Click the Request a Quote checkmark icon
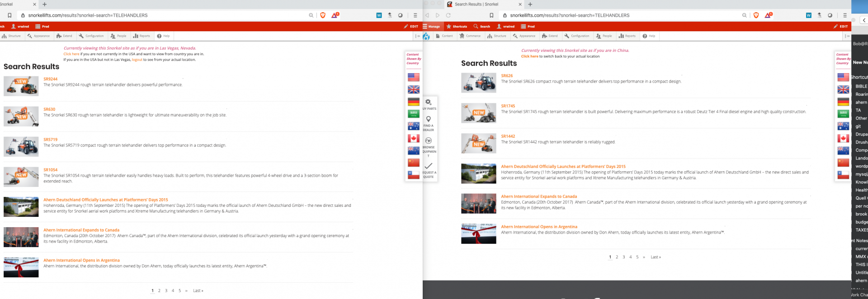Screen dimensions: 868x299 [x=429, y=166]
